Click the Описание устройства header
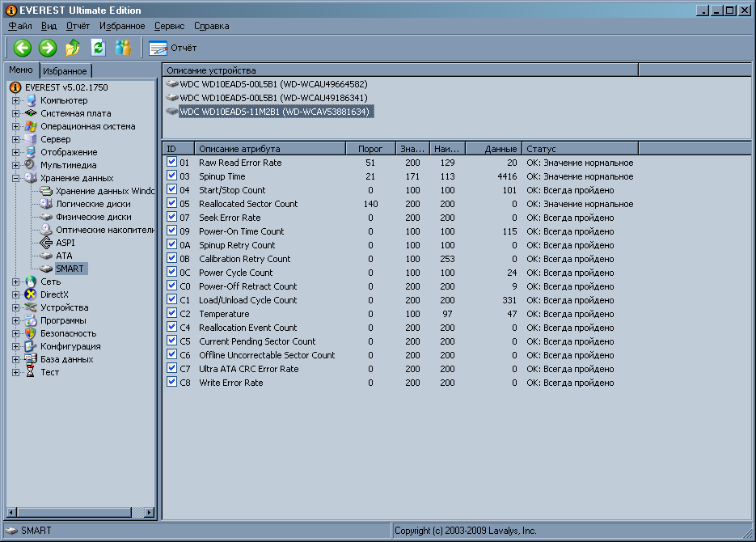 tap(400, 70)
